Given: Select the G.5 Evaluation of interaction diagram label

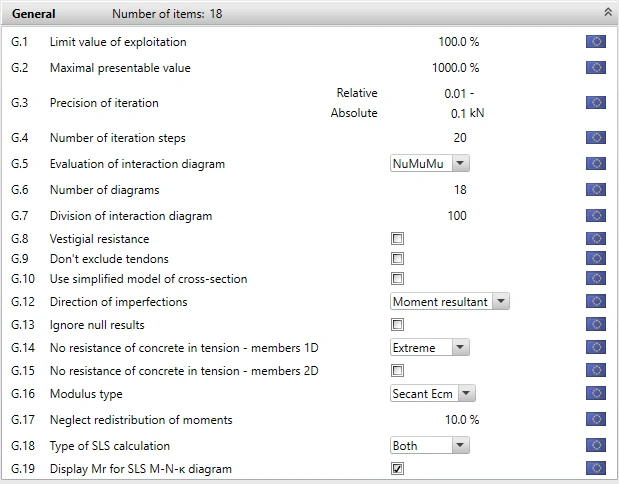Looking at the screenshot, I should (137, 164).
